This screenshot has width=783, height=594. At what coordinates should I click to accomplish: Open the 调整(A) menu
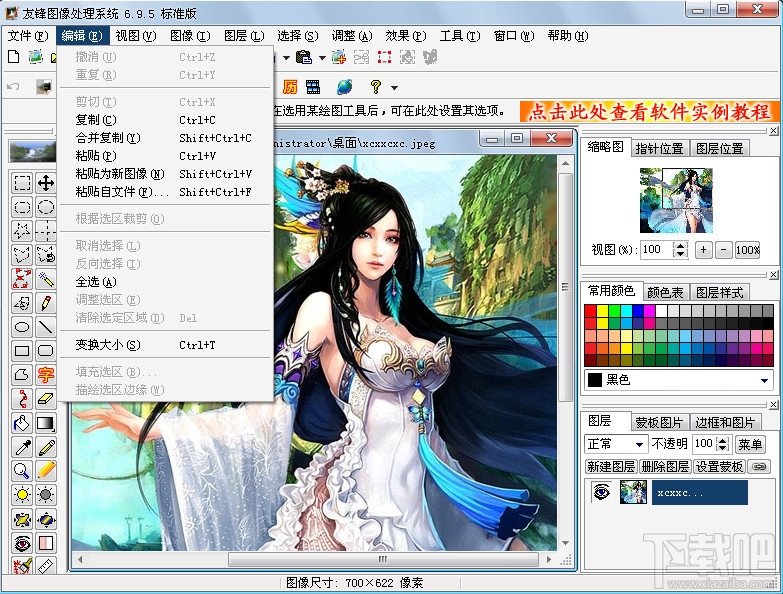coord(352,36)
